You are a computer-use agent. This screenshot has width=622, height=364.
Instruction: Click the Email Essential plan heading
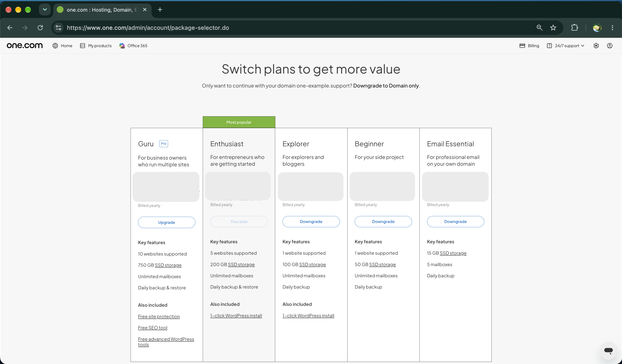pos(450,144)
